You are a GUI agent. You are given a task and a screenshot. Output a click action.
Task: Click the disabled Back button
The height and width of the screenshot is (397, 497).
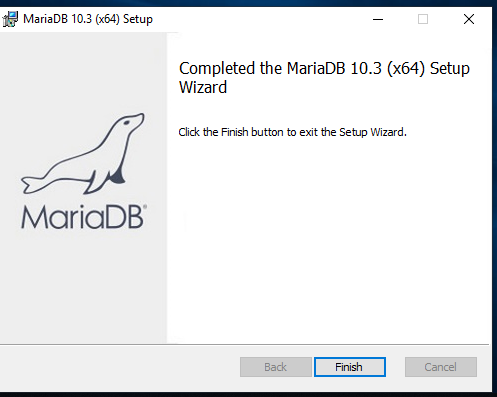point(276,367)
